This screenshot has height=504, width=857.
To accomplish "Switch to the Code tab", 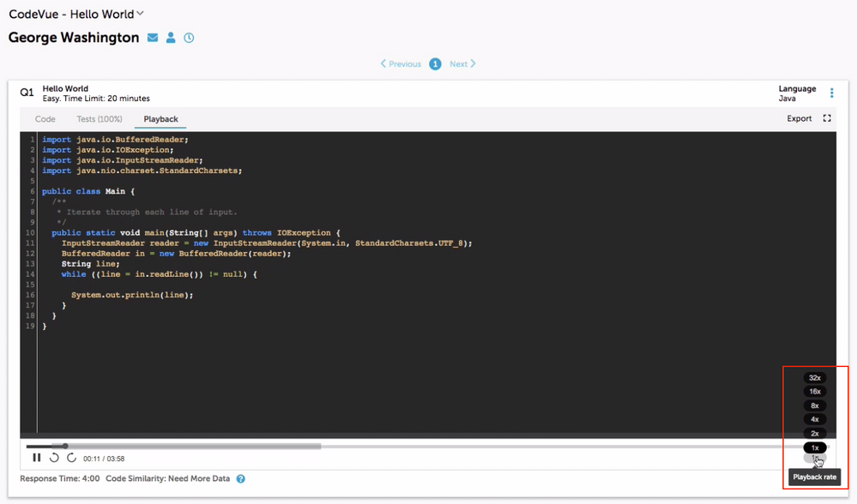I will [x=45, y=119].
